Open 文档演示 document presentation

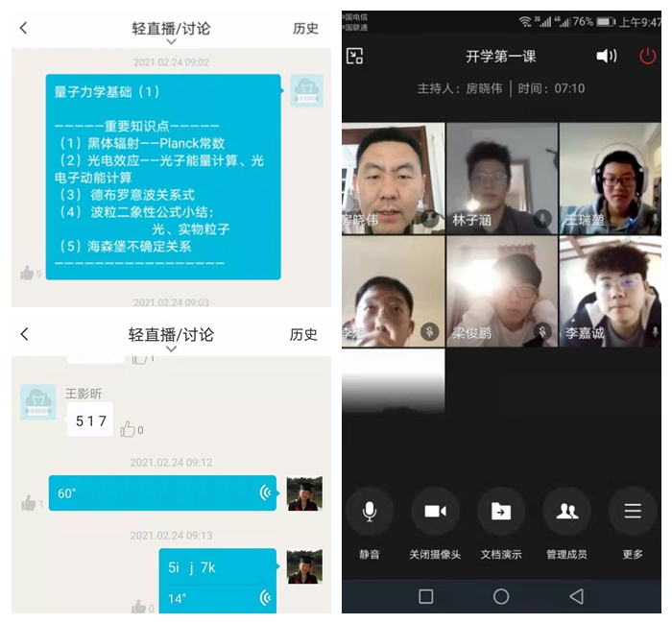pos(500,512)
